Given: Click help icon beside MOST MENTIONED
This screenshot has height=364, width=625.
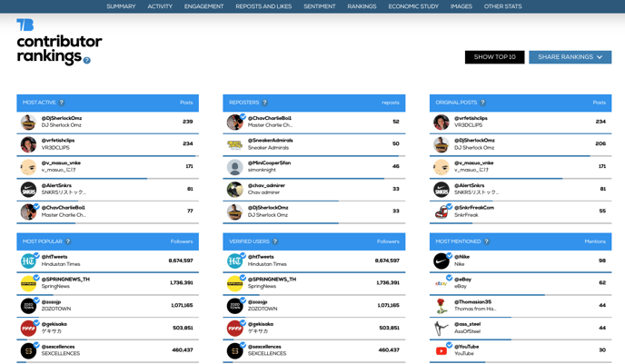Looking at the screenshot, I should coord(487,241).
